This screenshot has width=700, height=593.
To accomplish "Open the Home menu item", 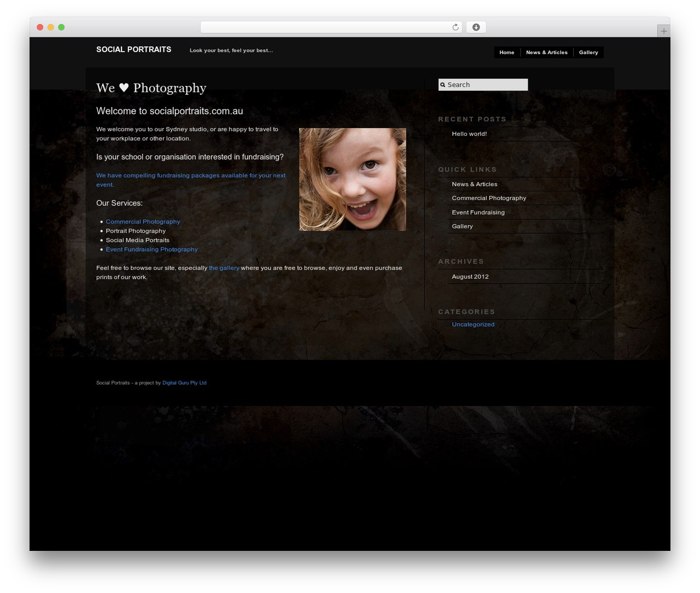I will pos(507,53).
